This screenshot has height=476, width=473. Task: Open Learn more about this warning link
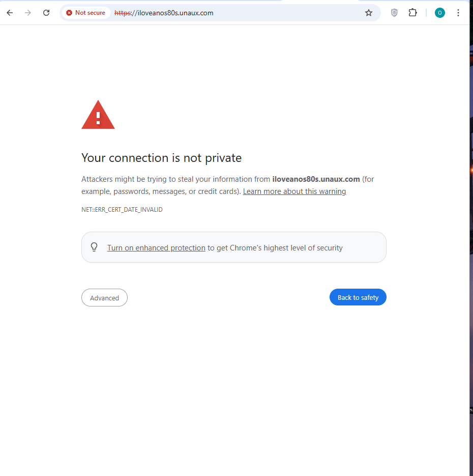pyautogui.click(x=294, y=191)
